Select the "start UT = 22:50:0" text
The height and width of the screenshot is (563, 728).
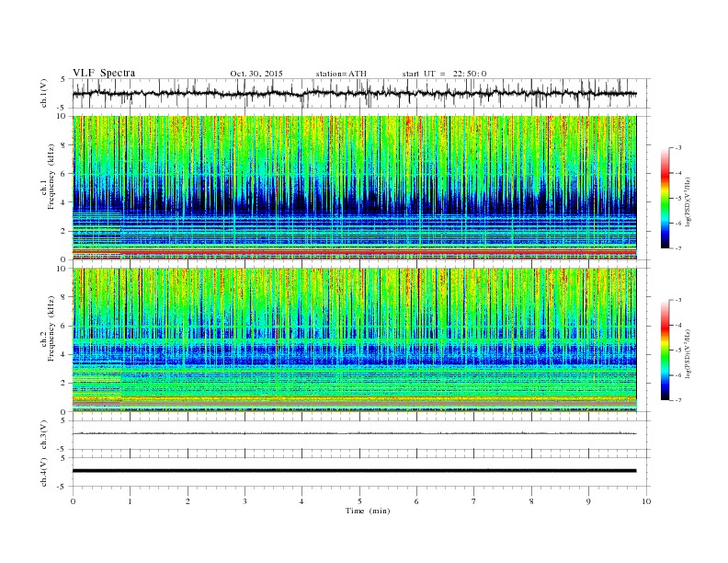(444, 74)
